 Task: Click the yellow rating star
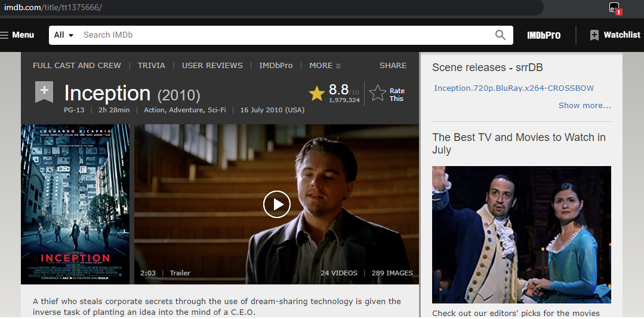click(317, 94)
